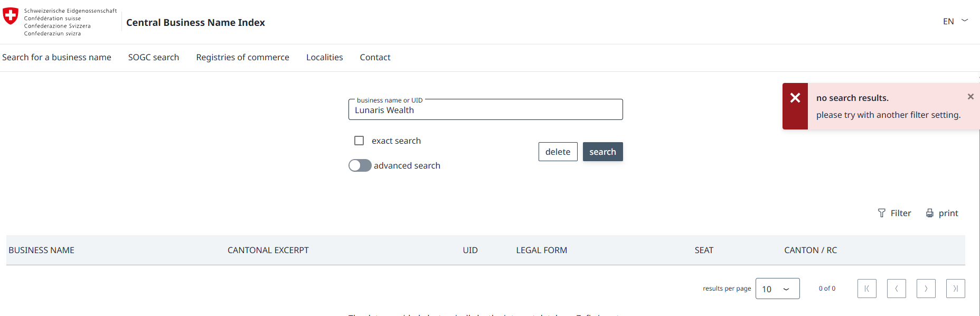The height and width of the screenshot is (316, 980).
Task: Expand the results per page dropdown
Action: point(777,289)
